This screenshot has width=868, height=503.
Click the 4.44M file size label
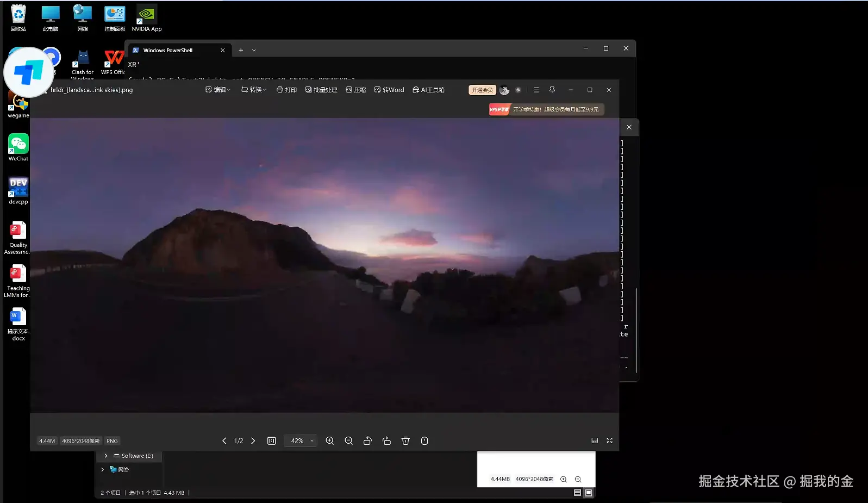click(x=47, y=440)
